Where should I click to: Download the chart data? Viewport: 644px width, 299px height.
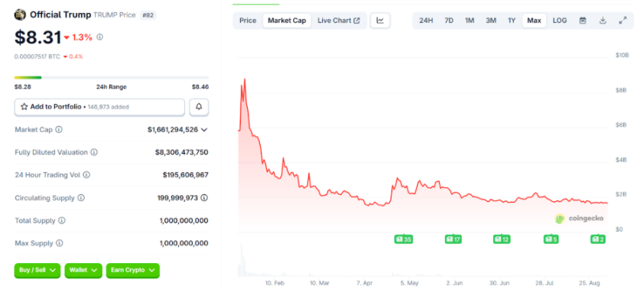tap(603, 21)
